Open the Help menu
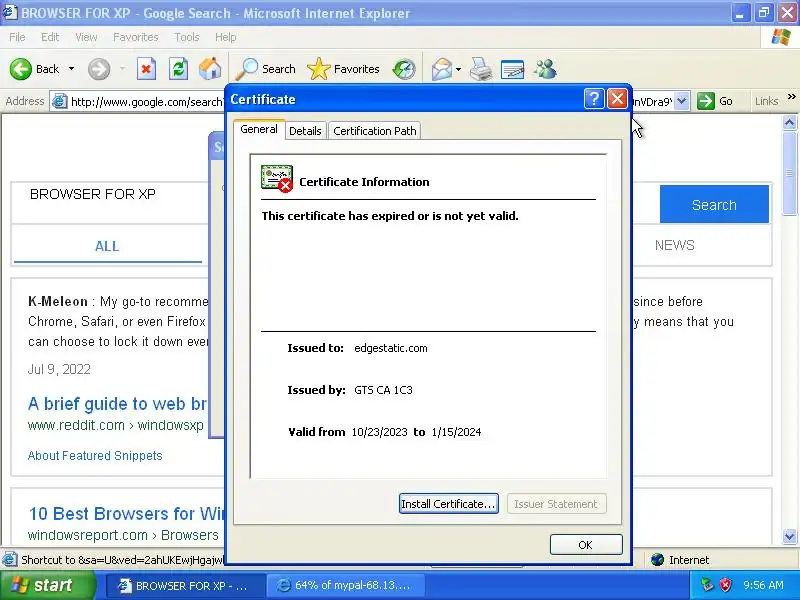The image size is (800, 600). [226, 37]
